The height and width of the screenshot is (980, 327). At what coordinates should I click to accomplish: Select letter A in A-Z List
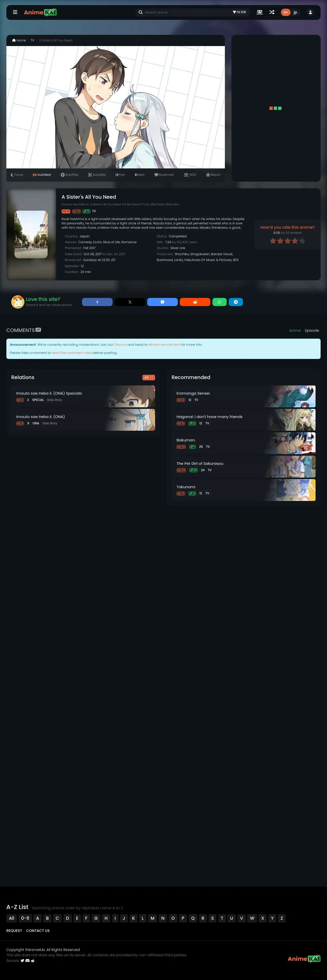[37, 918]
